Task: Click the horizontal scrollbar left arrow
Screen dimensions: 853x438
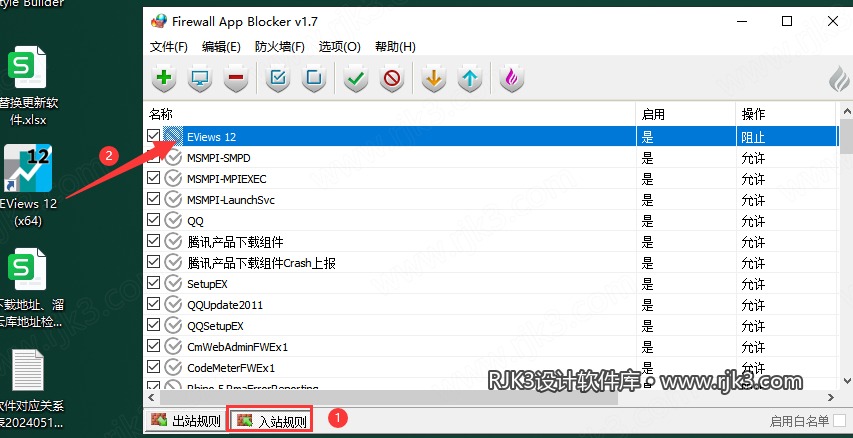Action: [152, 398]
